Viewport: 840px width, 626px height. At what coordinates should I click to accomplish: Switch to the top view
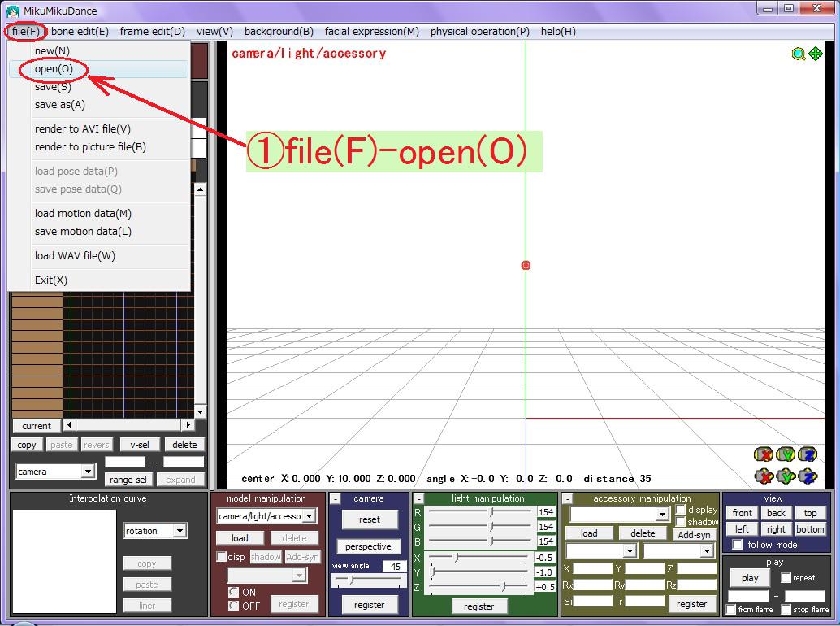click(x=810, y=513)
